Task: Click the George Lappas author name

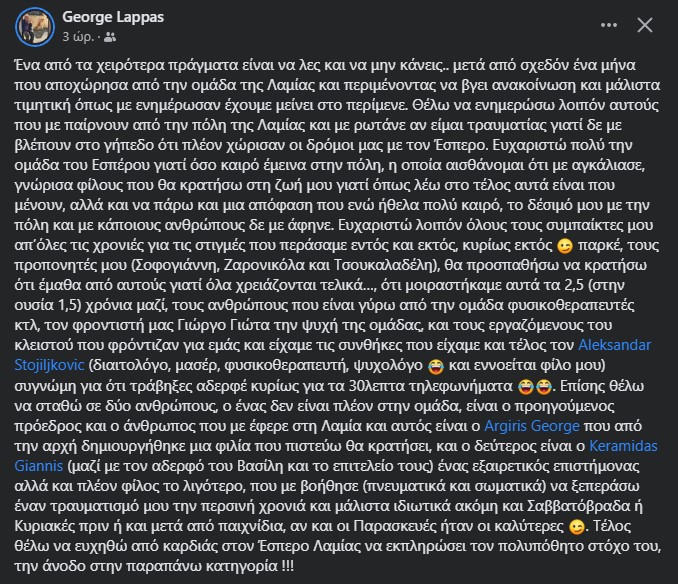Action: [113, 17]
